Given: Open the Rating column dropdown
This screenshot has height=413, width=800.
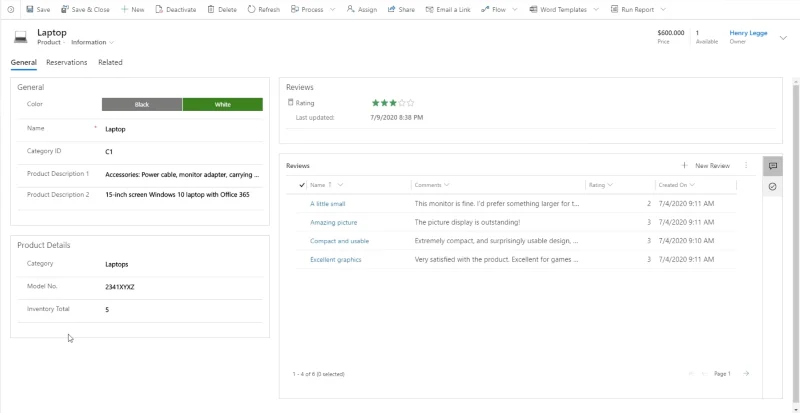Looking at the screenshot, I should (610, 185).
